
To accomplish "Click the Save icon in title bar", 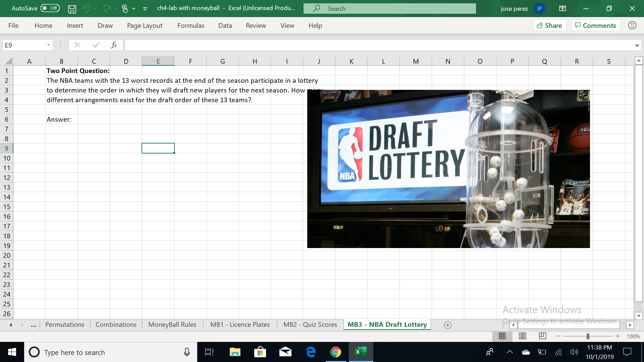I will tap(72, 9).
